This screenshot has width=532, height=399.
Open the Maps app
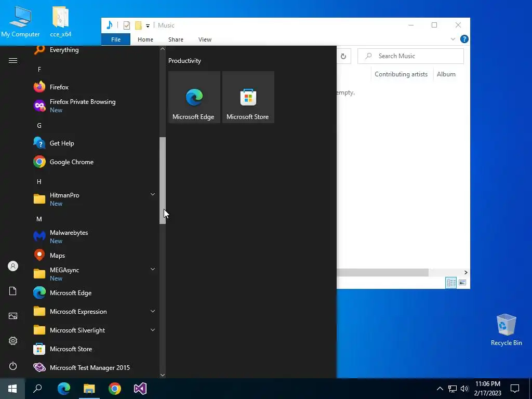tap(95, 255)
